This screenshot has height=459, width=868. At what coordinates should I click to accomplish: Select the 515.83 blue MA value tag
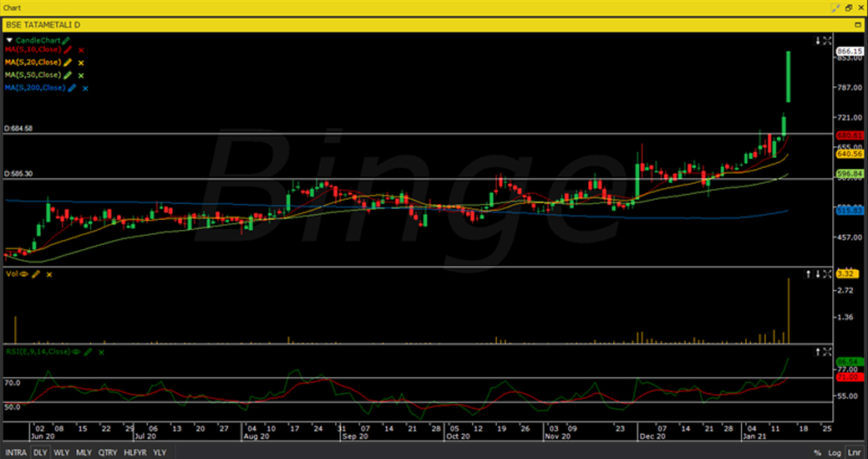850,211
